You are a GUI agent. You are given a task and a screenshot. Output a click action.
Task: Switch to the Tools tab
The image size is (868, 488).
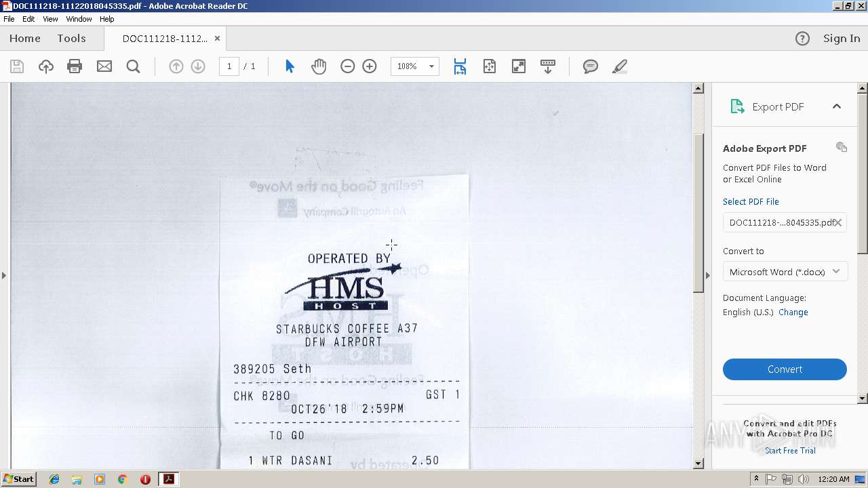point(71,39)
